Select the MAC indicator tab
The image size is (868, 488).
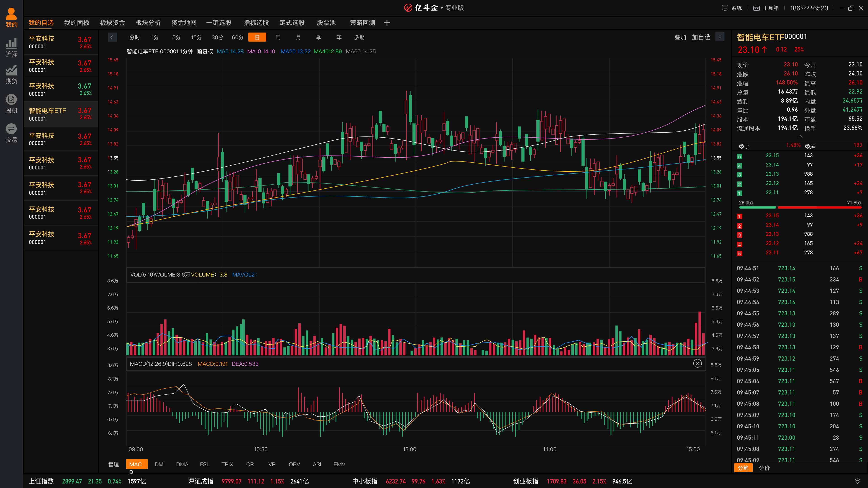pos(137,464)
